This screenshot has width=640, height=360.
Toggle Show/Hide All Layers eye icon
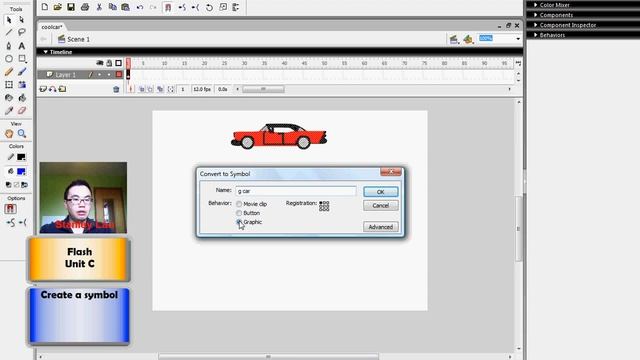pyautogui.click(x=99, y=63)
